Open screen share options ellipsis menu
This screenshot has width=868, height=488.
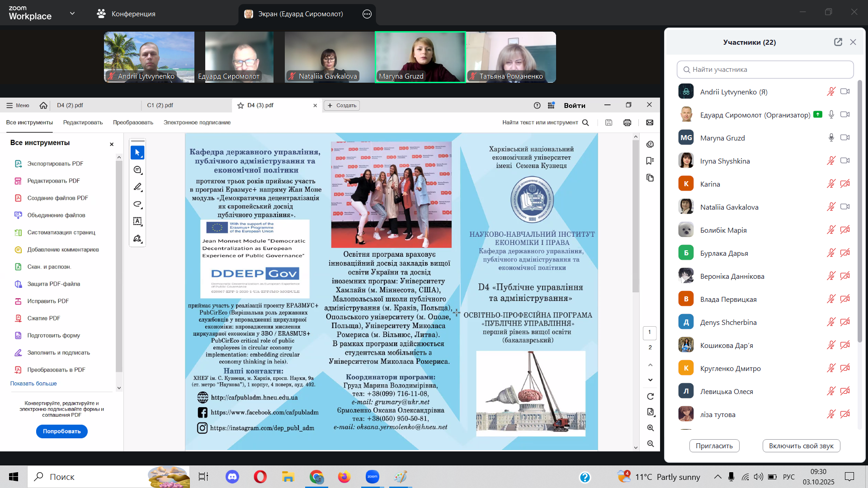coord(367,14)
